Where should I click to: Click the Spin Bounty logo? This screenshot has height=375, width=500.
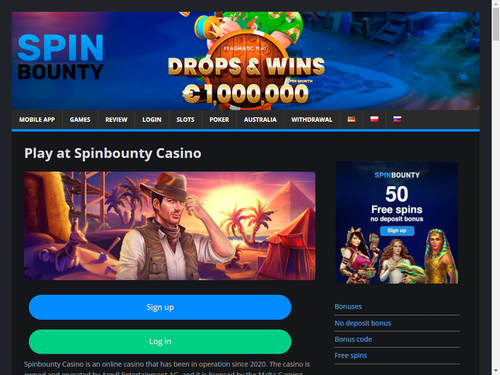pyautogui.click(x=60, y=57)
